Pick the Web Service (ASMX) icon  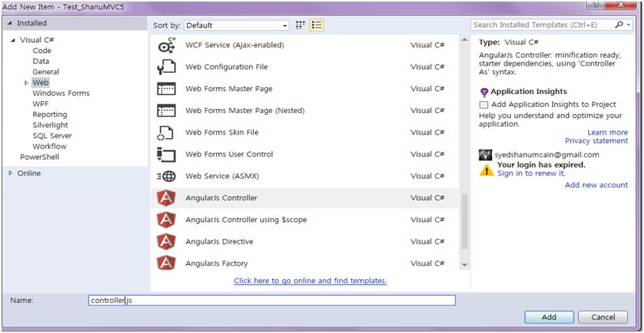pyautogui.click(x=166, y=176)
